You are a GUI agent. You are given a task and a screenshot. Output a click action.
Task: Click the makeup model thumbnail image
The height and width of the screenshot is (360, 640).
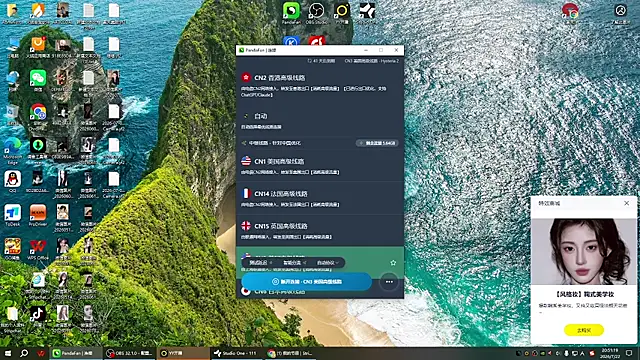[x=584, y=251]
